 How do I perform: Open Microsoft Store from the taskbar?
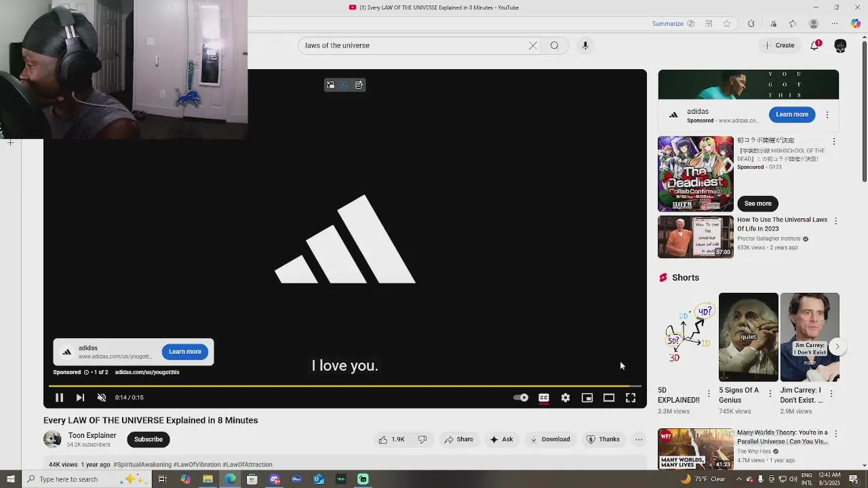pos(252,479)
